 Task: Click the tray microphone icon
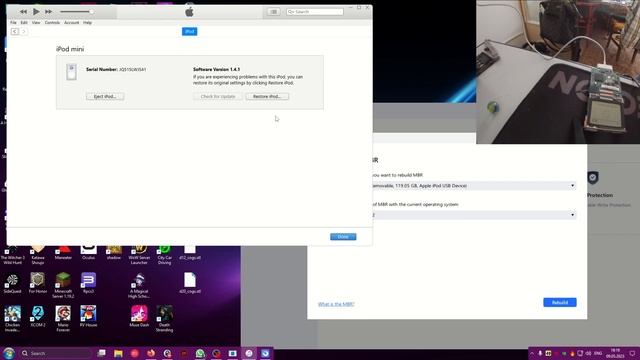click(x=540, y=353)
